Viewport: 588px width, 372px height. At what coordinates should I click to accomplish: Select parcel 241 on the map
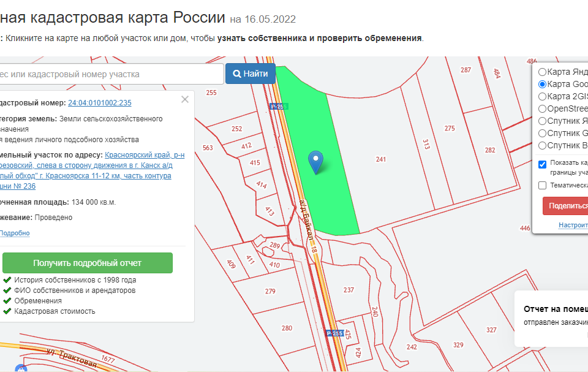[381, 159]
